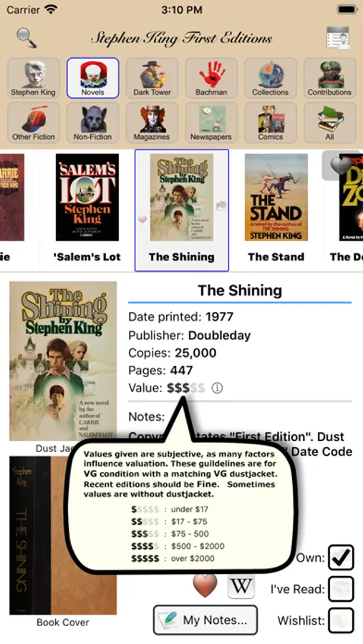Open the Collections category
The width and height of the screenshot is (363, 644).
pyautogui.click(x=270, y=78)
